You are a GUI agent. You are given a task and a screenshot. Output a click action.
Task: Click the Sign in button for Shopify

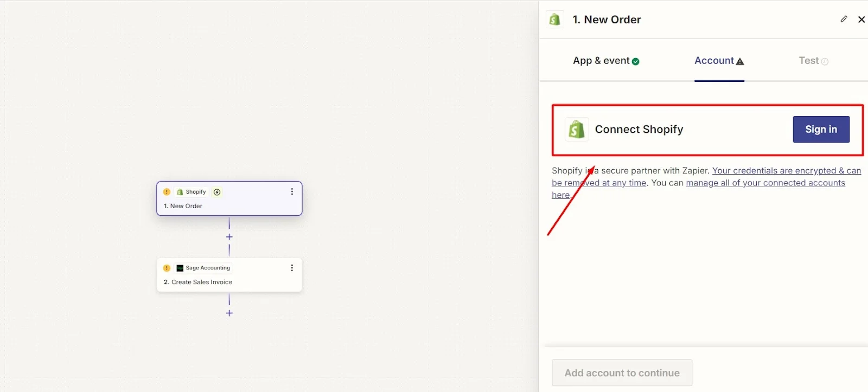821,129
